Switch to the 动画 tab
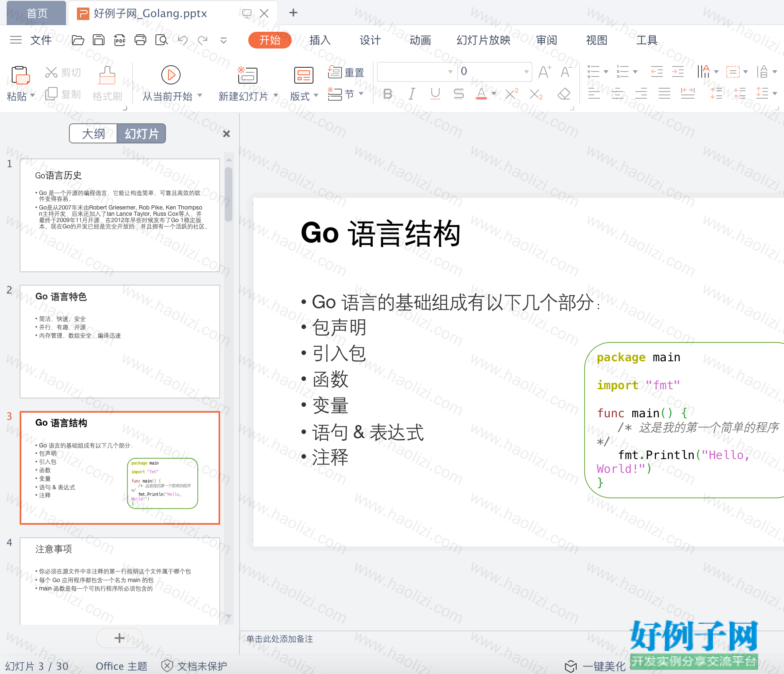The height and width of the screenshot is (674, 784). [420, 40]
